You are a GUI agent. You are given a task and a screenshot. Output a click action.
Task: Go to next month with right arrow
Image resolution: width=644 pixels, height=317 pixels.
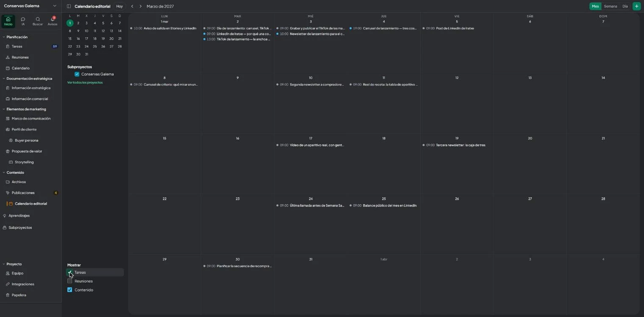coord(141,6)
